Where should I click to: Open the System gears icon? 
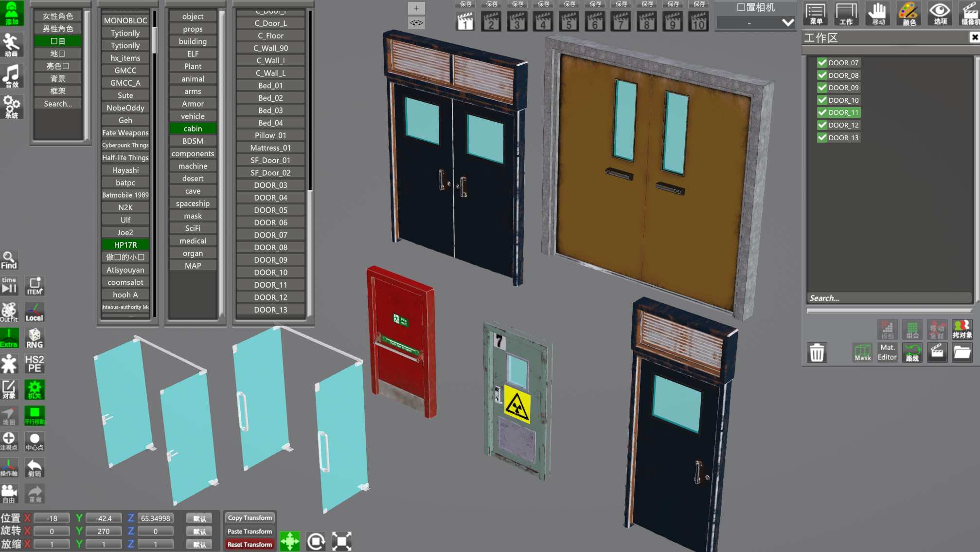pos(12,107)
